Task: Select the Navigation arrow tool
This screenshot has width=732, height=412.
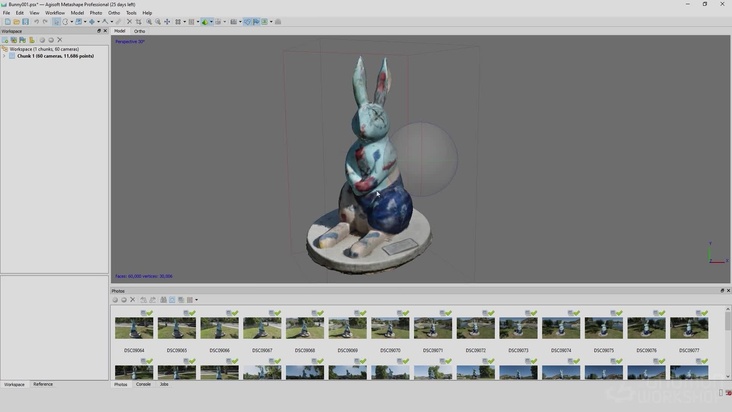Action: tap(56, 21)
